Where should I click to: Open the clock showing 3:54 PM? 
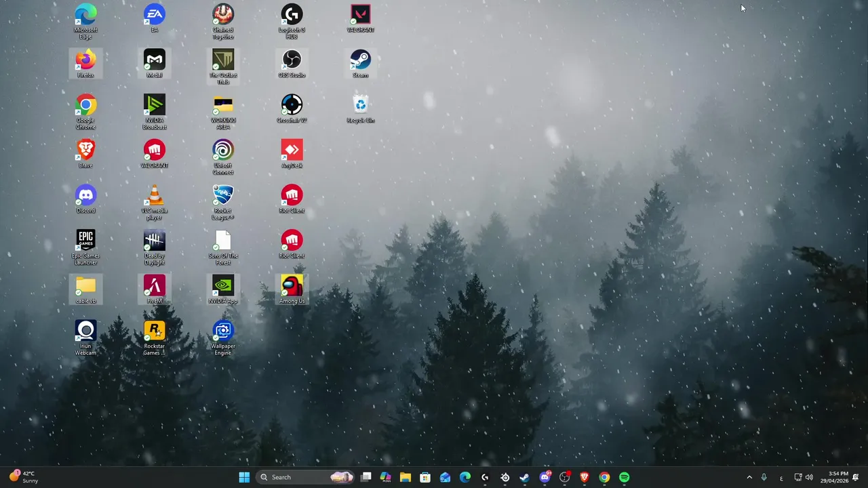[x=833, y=477]
